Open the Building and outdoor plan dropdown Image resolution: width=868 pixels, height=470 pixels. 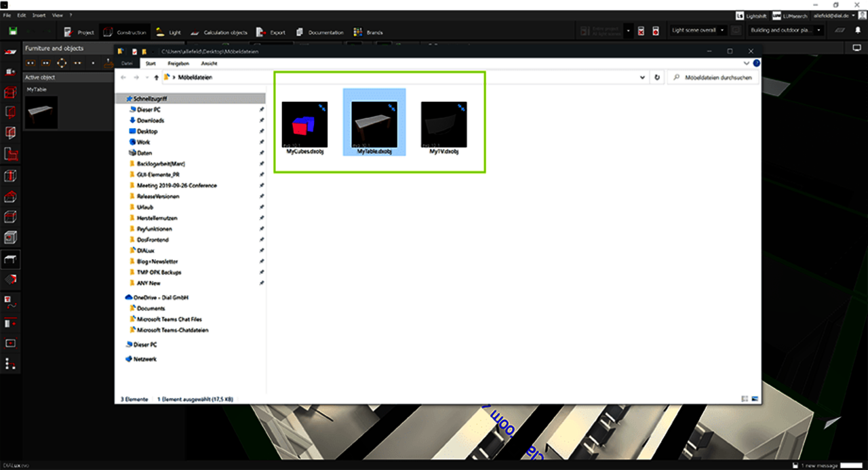[787, 31]
